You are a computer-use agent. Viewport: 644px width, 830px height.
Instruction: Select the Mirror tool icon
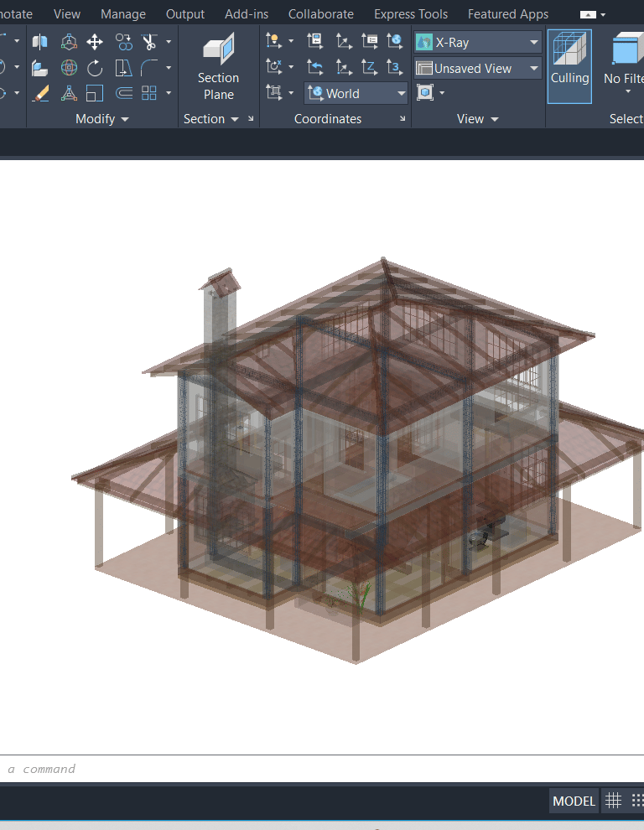pyautogui.click(x=39, y=42)
